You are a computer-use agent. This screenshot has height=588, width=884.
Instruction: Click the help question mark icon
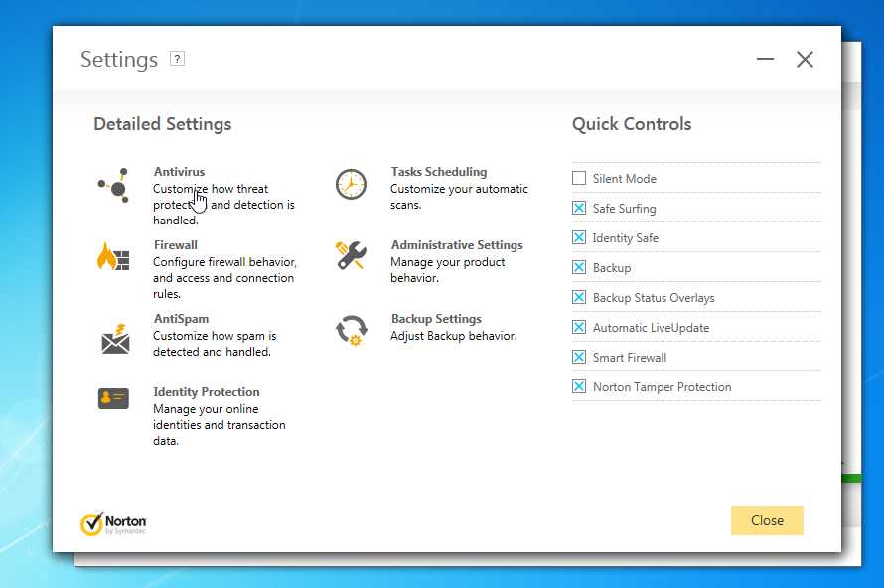(x=177, y=59)
